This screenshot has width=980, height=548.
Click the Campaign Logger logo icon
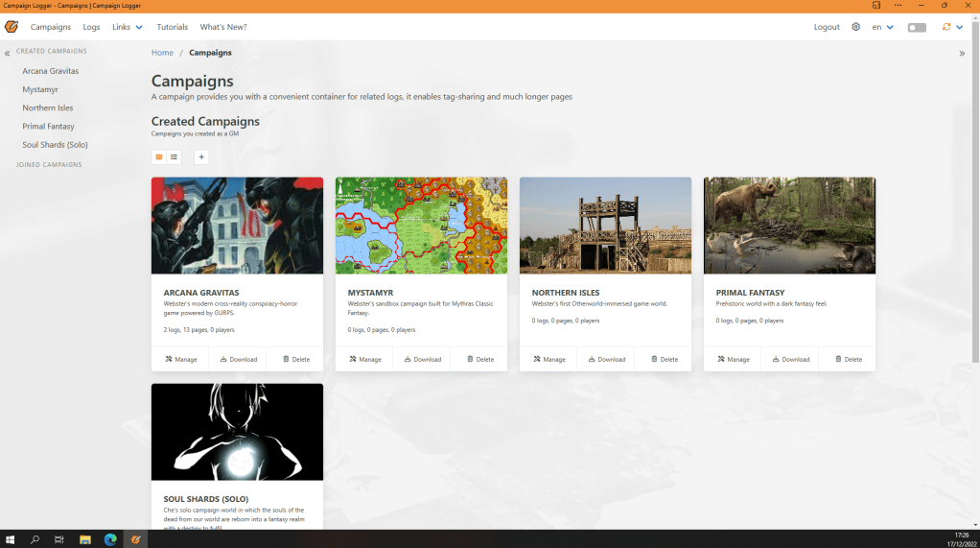tap(12, 27)
